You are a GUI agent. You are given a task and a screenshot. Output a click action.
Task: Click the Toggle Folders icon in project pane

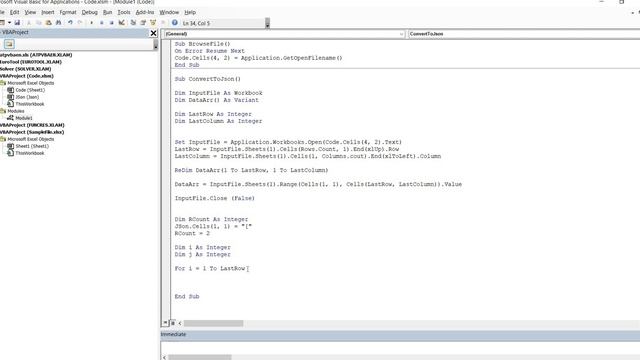(x=9, y=44)
